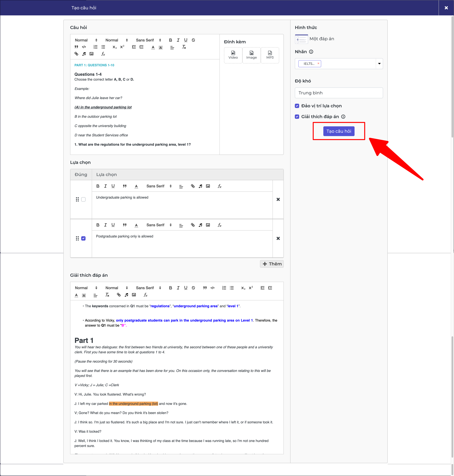Open the Sans Serif font dropdown in question editor
Image resolution: width=454 pixels, height=476 pixels.
coord(148,40)
